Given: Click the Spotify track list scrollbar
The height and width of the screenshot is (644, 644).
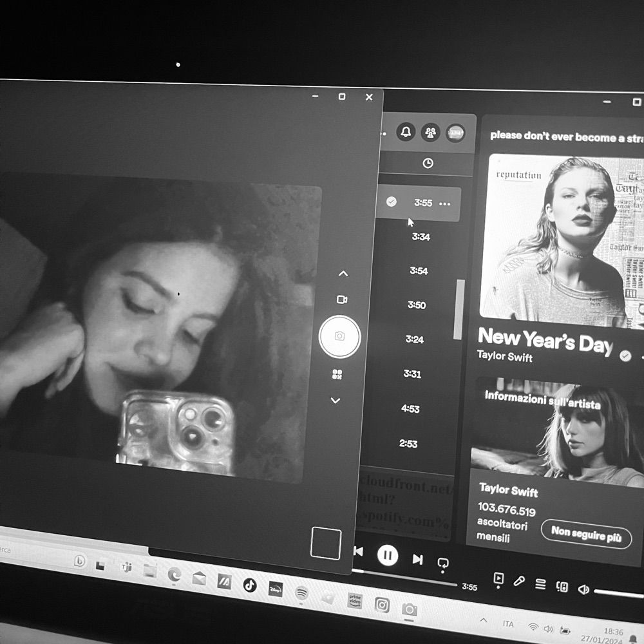Looking at the screenshot, I should 459,309.
